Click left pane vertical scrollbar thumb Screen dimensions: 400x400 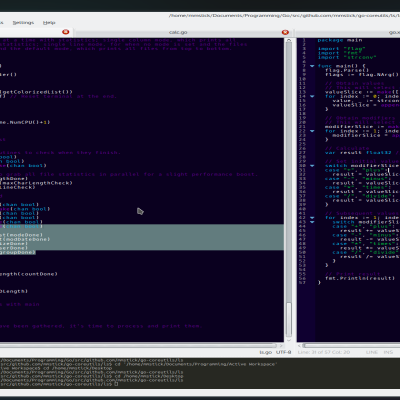(289, 320)
